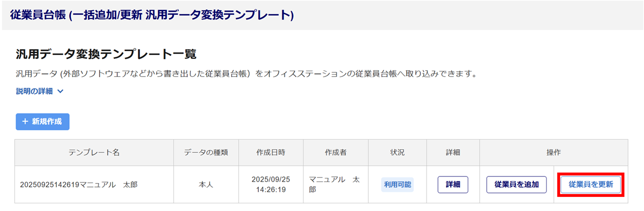This screenshot has height=211, width=644.
Task: Select template name 20250925142619マニュアル 太郎 cell
Action: point(79,184)
